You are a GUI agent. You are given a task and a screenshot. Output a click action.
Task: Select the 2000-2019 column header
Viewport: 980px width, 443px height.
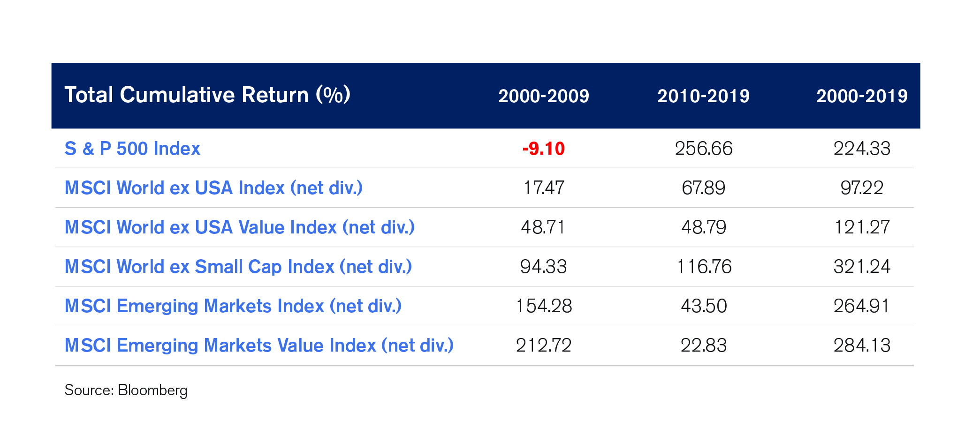[x=862, y=96]
